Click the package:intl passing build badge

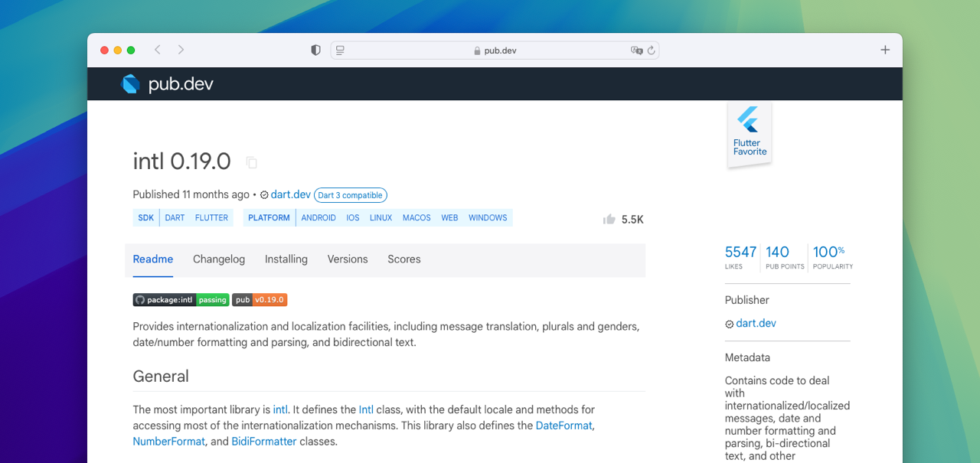click(x=181, y=300)
